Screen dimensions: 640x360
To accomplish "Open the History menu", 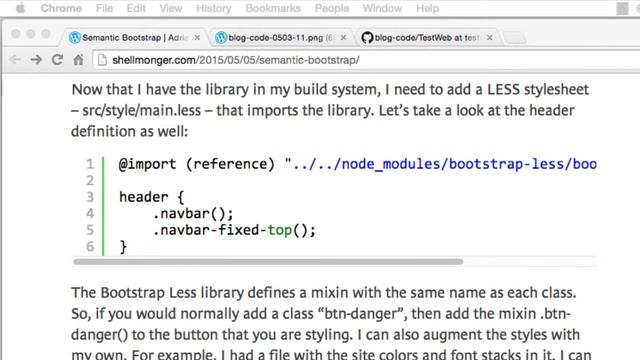I will [213, 8].
